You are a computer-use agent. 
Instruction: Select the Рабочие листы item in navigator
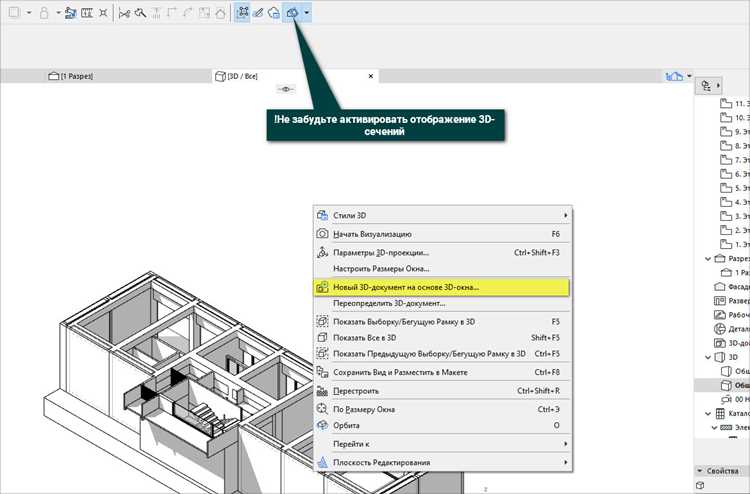(x=731, y=315)
